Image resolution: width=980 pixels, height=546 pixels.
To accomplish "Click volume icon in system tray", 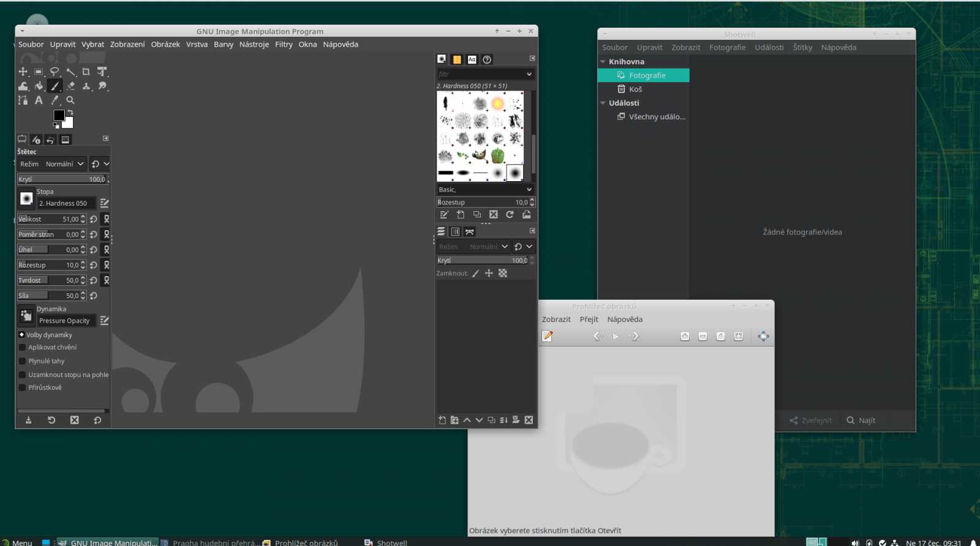I will 855,543.
